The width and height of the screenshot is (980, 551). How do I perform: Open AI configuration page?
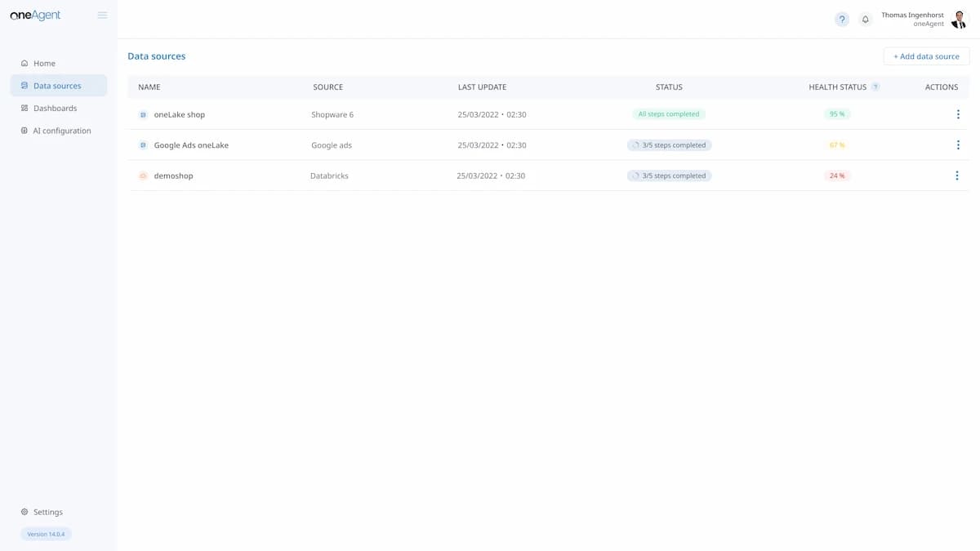click(x=61, y=131)
